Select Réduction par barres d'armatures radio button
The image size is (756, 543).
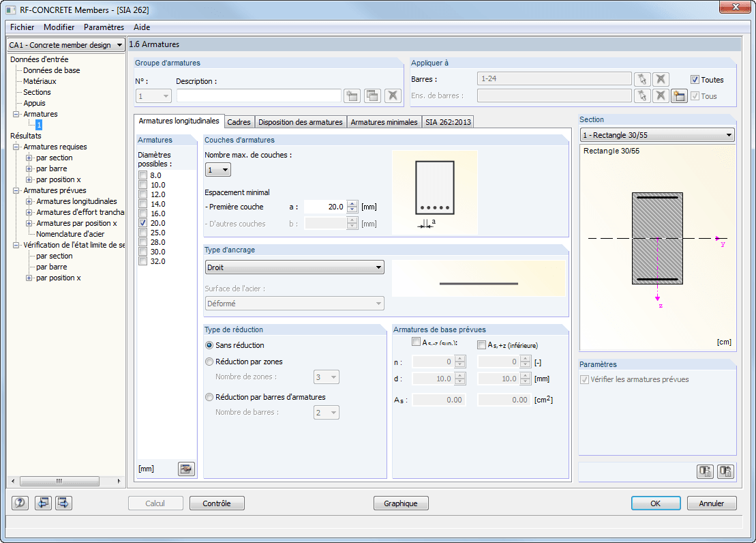pyautogui.click(x=209, y=397)
